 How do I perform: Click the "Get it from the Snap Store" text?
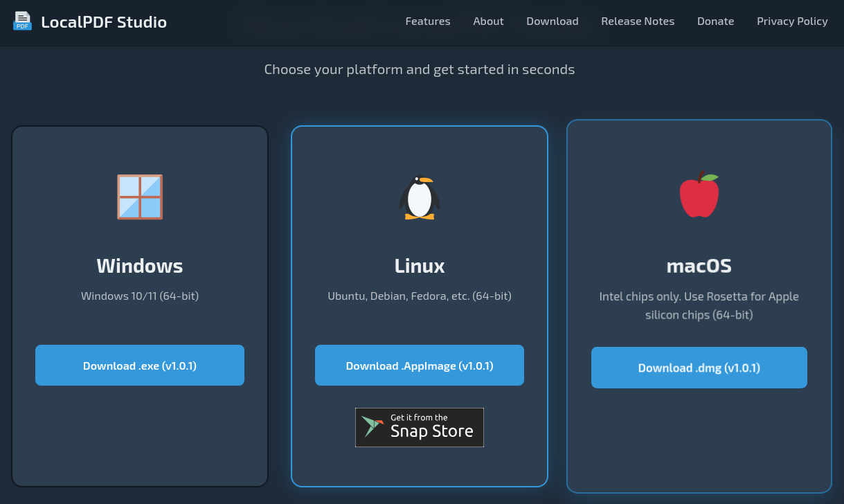[x=431, y=428]
